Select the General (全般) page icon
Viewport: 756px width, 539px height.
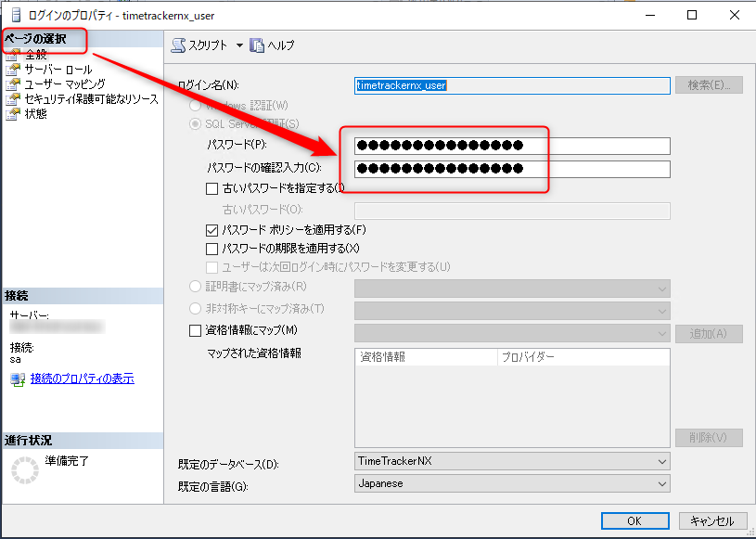(12, 55)
